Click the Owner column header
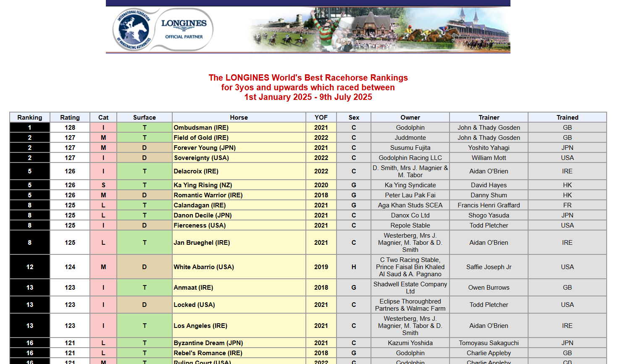Viewport: 618px width, 364px height. 410,118
